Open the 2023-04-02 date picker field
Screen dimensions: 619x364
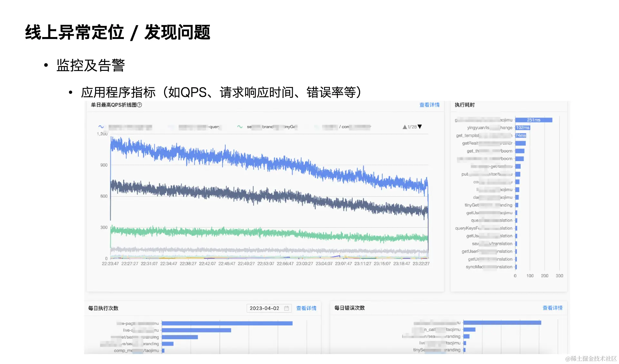[264, 308]
